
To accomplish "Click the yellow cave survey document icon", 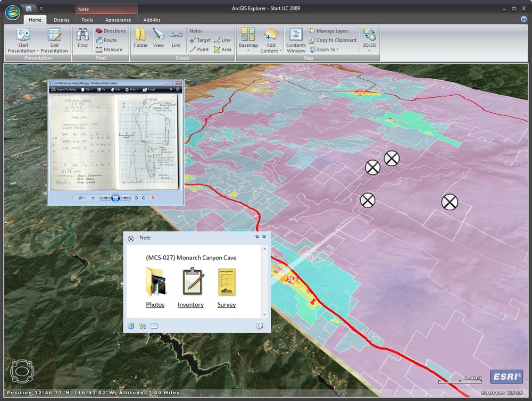I will pos(227,282).
